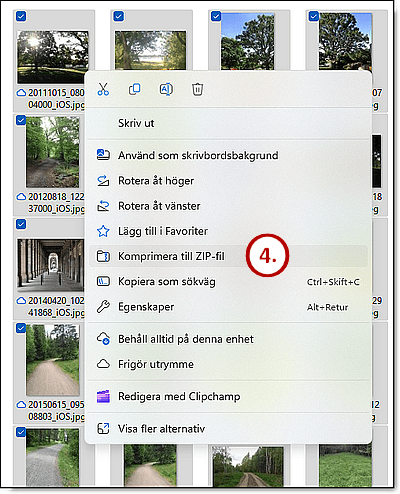The width and height of the screenshot is (400, 494).
Task: Select the 20150615_095 dirt trail thumbnail
Action: pyautogui.click(x=53, y=360)
